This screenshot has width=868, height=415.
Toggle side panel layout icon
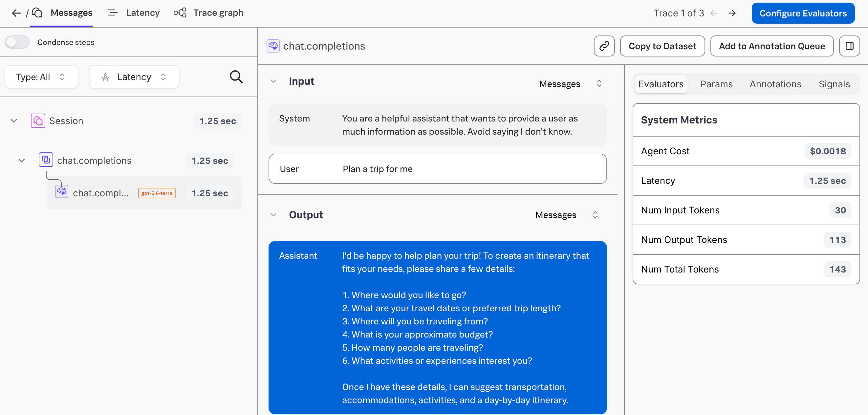[x=850, y=46]
